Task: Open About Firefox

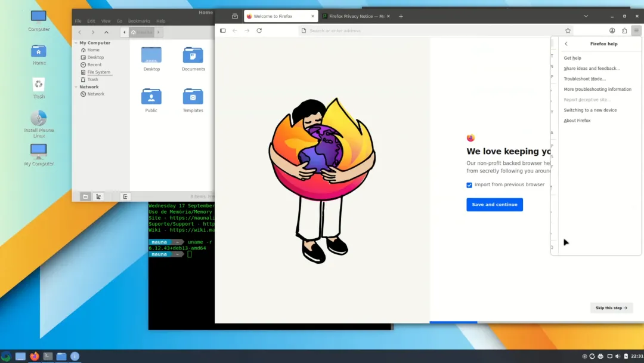Action: point(577,121)
